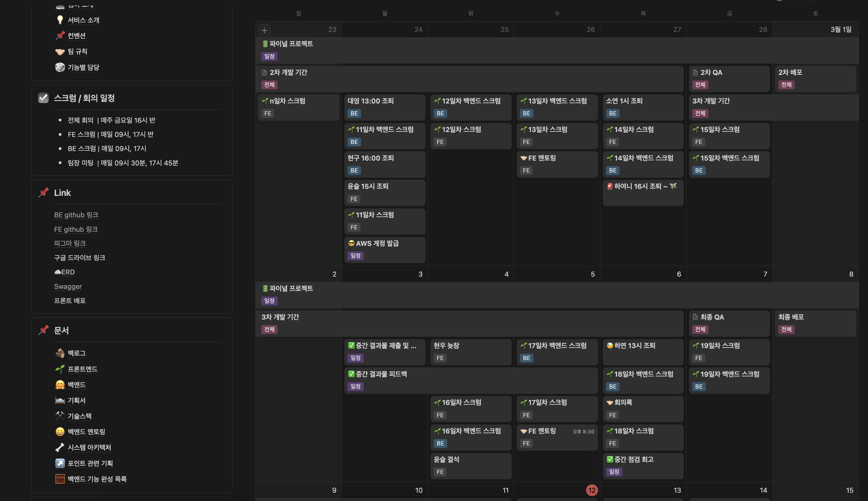Click the hammer icon next to 기술스택
Screen dimensions: 868x501
pyautogui.click(x=60, y=416)
